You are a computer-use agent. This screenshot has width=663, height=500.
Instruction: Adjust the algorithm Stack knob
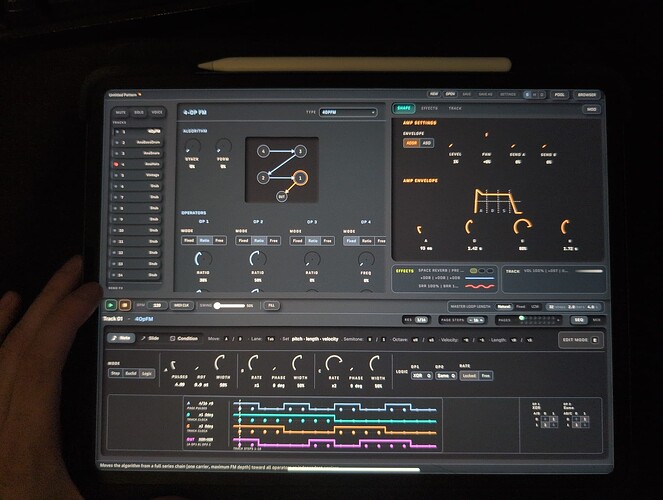193,147
